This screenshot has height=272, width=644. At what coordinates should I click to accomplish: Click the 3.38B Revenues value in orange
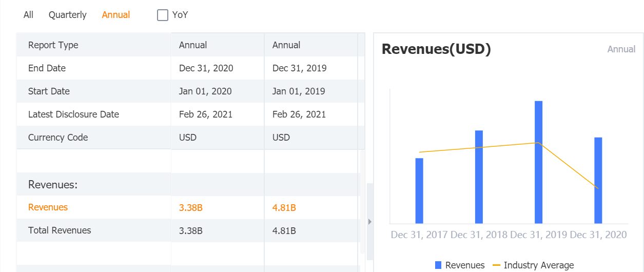pos(191,208)
